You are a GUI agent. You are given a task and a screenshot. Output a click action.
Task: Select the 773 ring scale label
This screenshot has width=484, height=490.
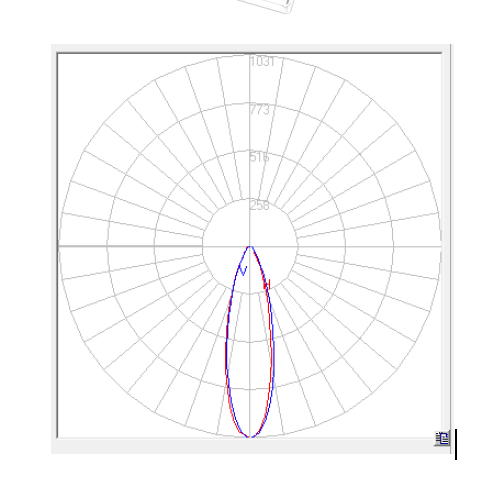(x=260, y=109)
